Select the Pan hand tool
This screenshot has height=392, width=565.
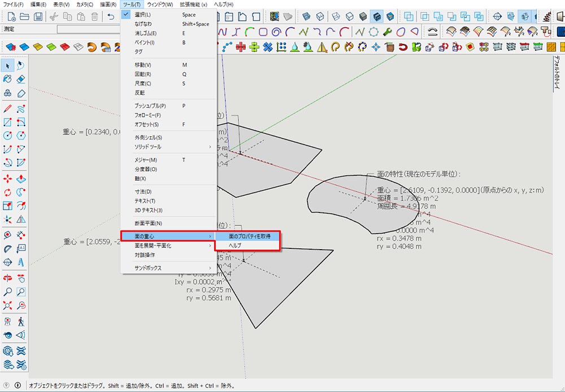click(21, 278)
